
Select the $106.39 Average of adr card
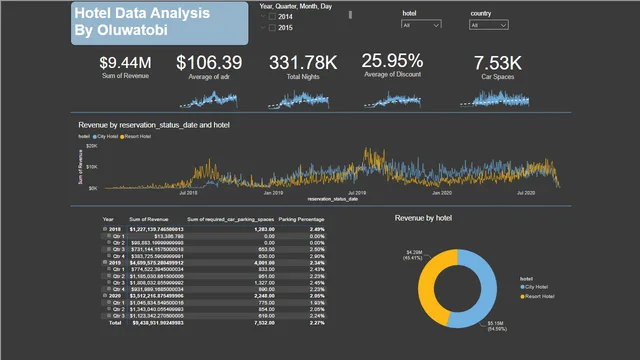point(209,67)
